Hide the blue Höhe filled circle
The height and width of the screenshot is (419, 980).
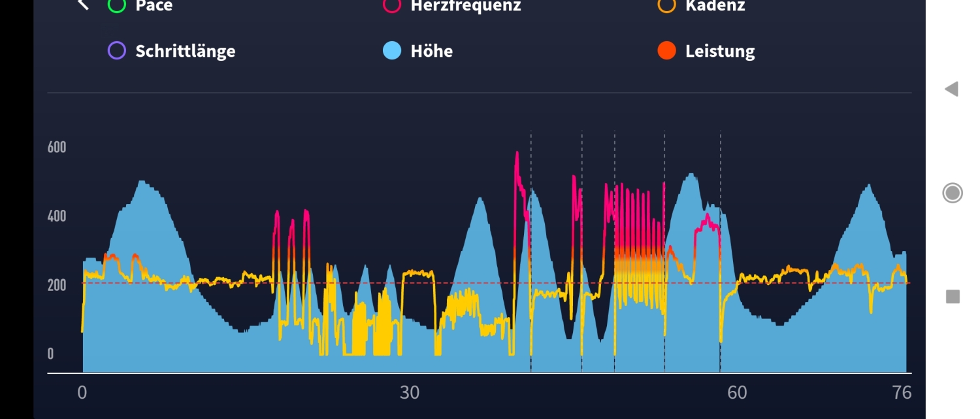(x=392, y=51)
